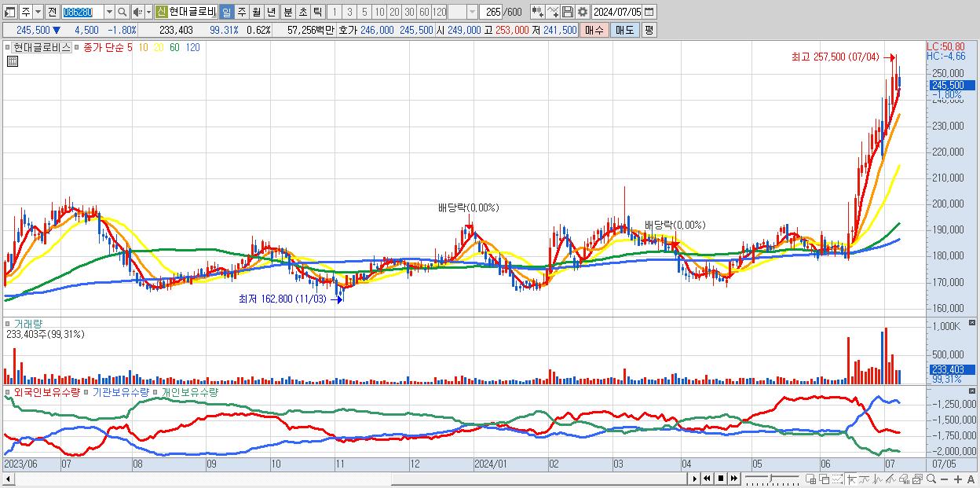Click the play button in bottom bar
The height and width of the screenshot is (488, 980).
click(695, 479)
